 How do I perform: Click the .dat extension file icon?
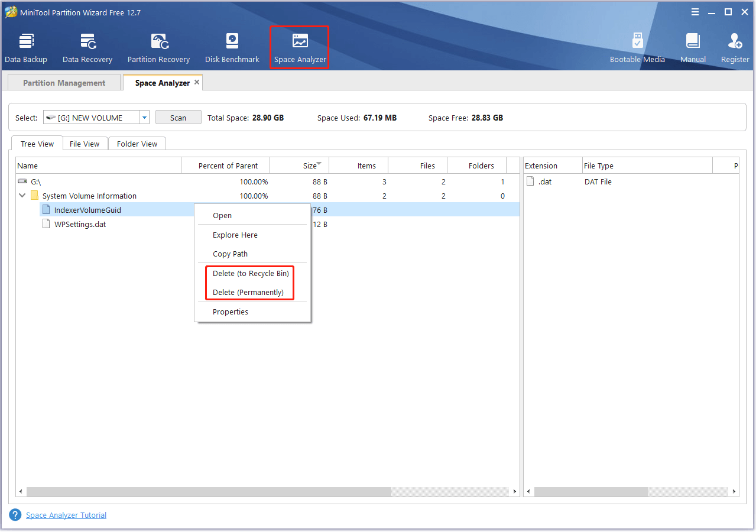(530, 181)
